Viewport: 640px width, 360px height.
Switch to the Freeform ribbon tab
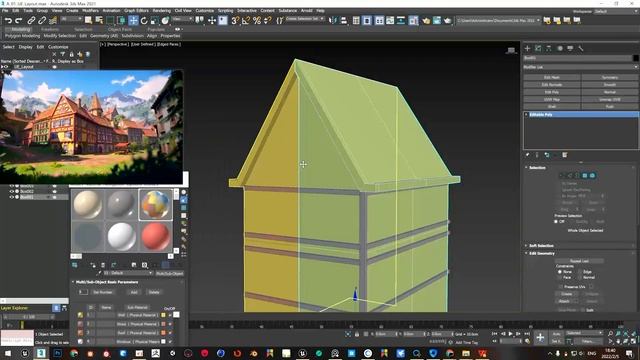tap(50, 29)
